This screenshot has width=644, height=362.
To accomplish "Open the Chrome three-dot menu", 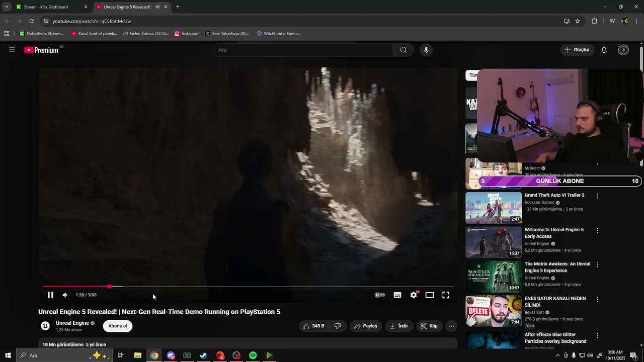I will tap(637, 21).
